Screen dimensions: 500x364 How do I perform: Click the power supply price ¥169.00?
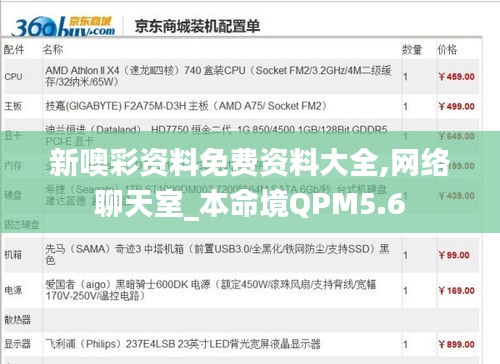456,291
